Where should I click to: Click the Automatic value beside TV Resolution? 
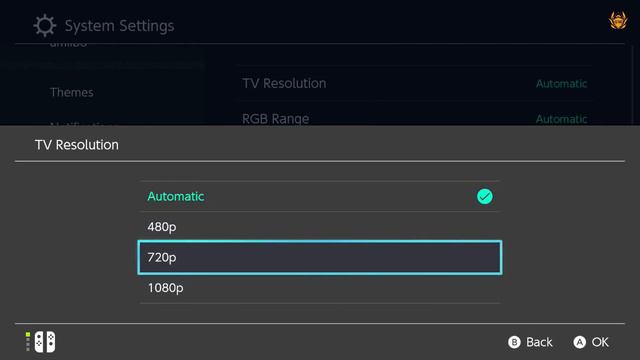point(561,84)
